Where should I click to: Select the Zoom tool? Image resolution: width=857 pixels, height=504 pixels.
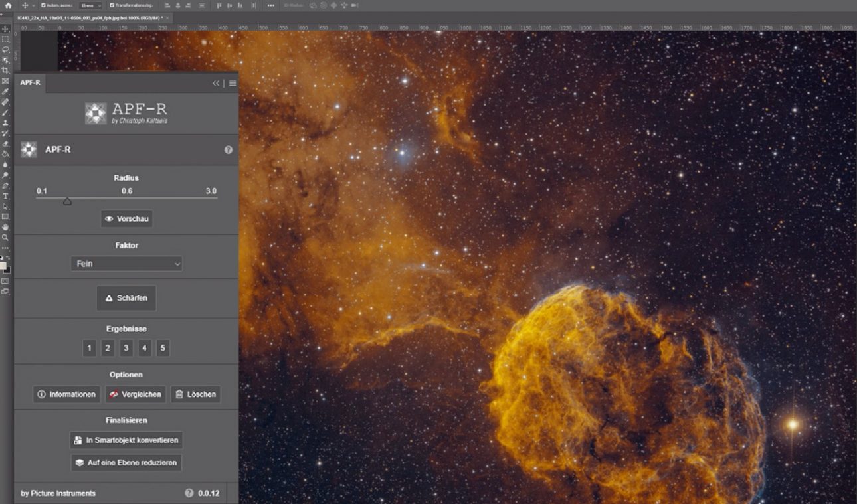[5, 237]
